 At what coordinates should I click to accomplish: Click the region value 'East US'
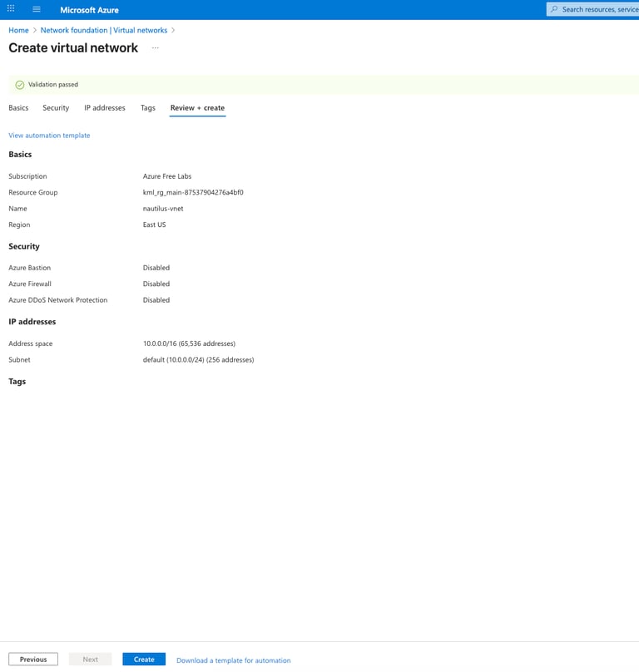coord(155,225)
